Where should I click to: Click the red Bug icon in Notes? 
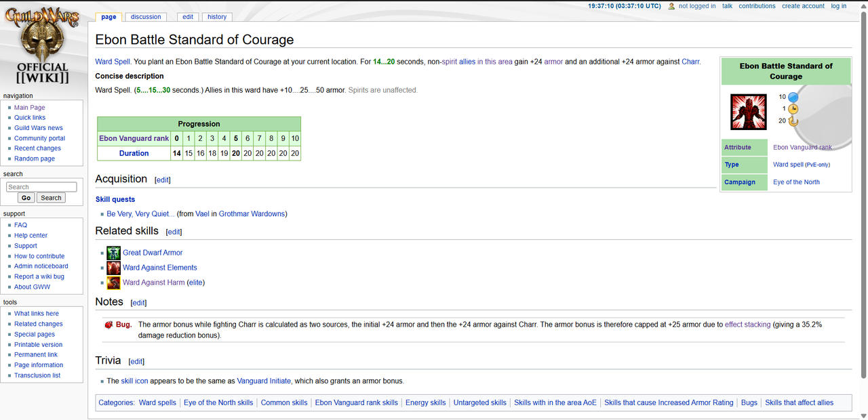point(108,324)
